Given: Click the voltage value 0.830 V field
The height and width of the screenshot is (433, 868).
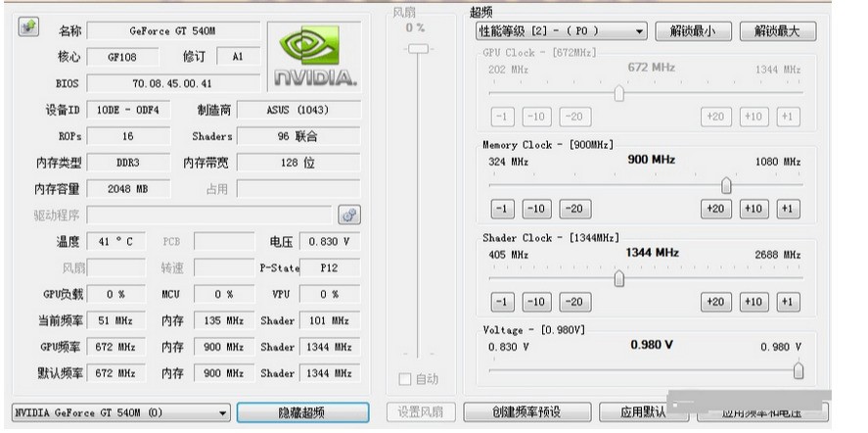Looking at the screenshot, I should [330, 242].
